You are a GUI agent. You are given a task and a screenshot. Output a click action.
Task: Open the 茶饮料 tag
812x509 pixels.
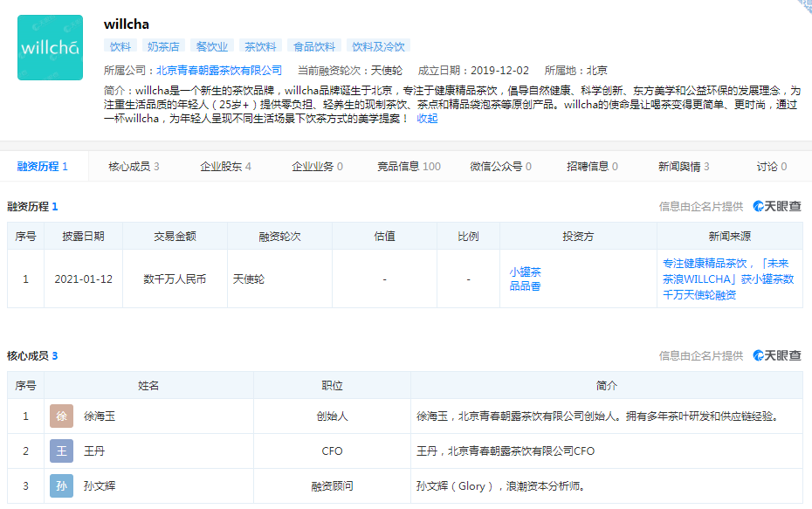point(260,46)
